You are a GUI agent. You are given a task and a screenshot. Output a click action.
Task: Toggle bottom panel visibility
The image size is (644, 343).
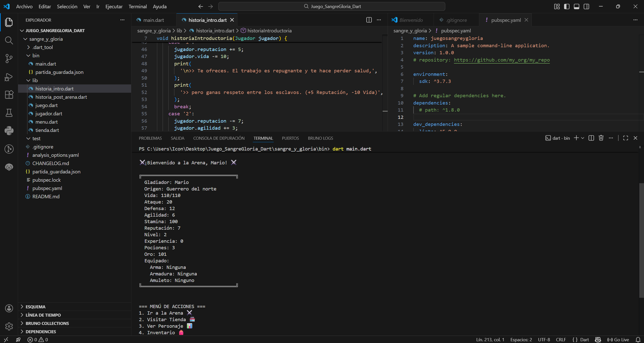click(576, 6)
